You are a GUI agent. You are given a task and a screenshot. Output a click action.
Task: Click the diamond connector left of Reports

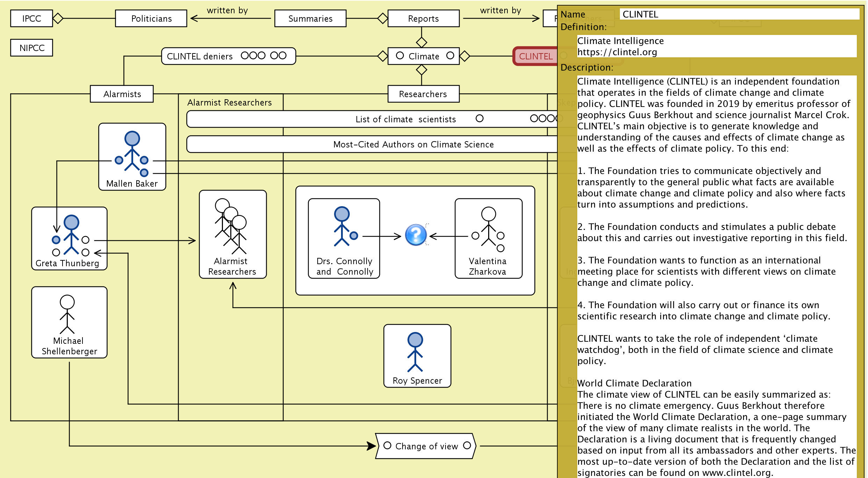383,18
